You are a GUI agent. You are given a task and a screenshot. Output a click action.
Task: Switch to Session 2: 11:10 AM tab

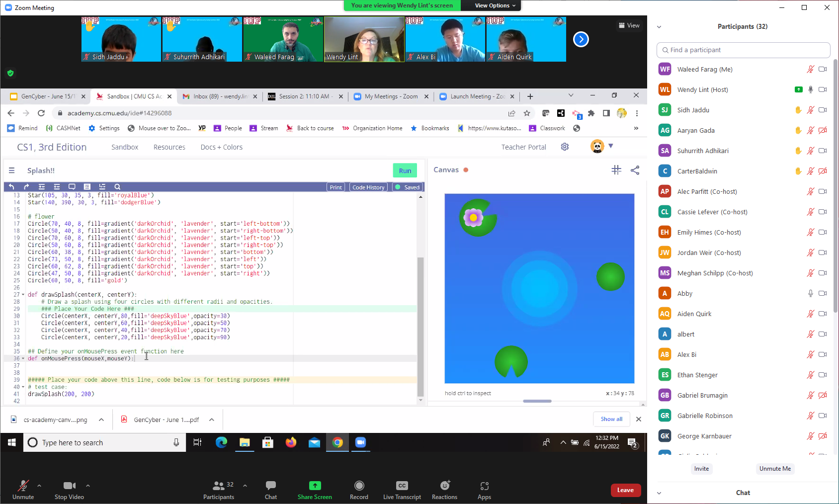[x=305, y=96]
